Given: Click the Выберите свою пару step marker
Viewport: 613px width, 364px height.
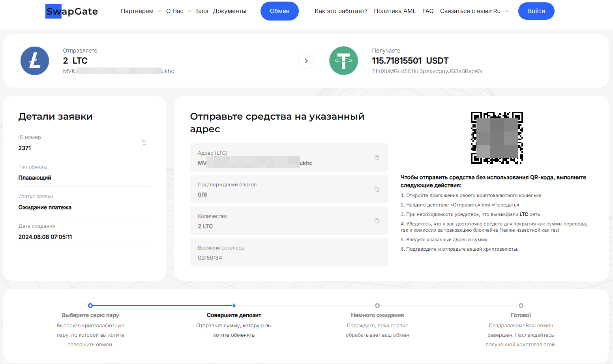Looking at the screenshot, I should [x=90, y=306].
